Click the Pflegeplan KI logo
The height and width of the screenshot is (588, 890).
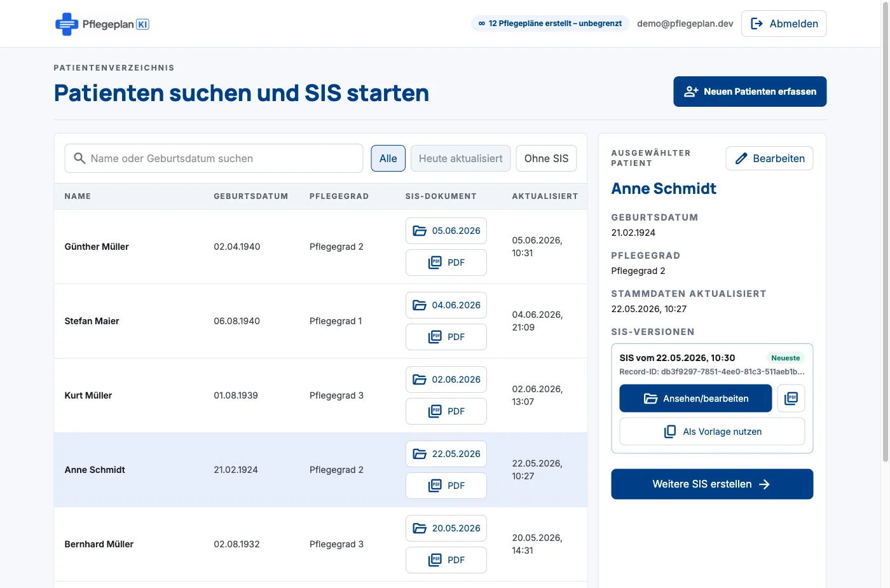click(x=102, y=24)
